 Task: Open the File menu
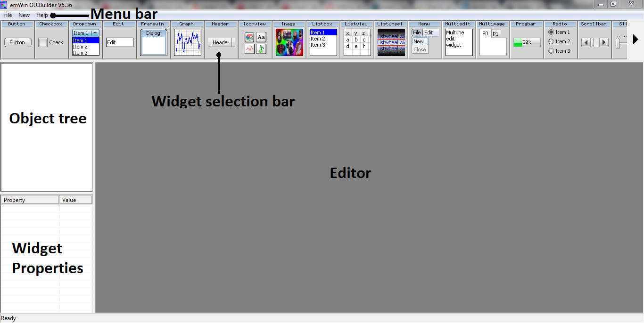tap(7, 15)
